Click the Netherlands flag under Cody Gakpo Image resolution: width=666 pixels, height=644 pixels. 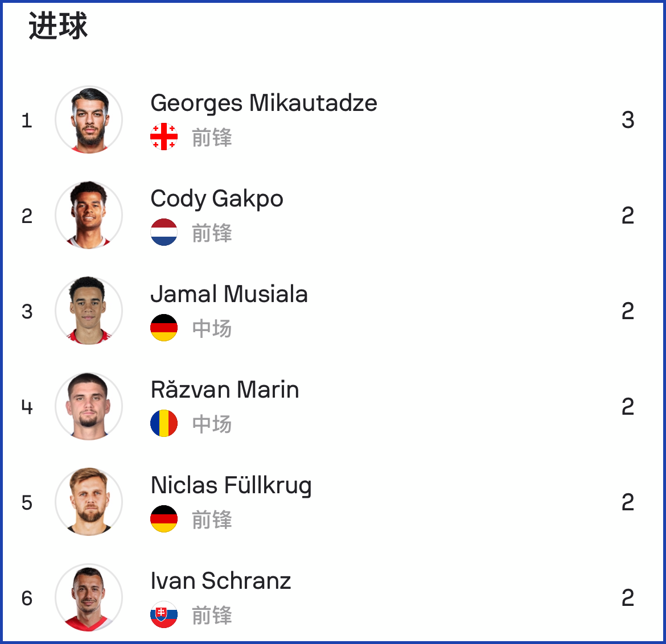pyautogui.click(x=164, y=232)
